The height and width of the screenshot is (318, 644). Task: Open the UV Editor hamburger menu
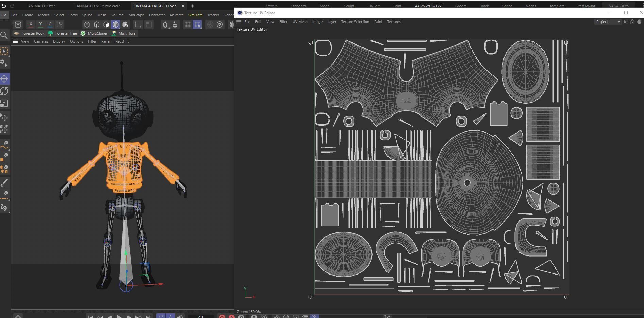click(239, 22)
